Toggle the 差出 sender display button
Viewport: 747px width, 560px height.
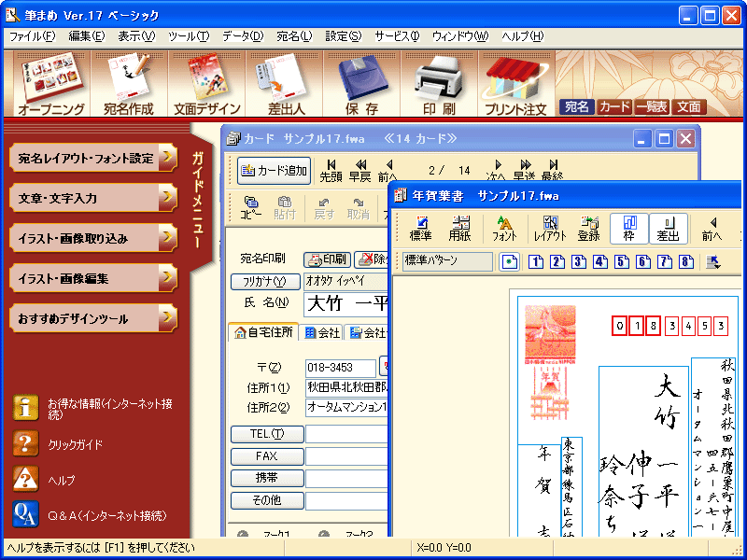(669, 229)
